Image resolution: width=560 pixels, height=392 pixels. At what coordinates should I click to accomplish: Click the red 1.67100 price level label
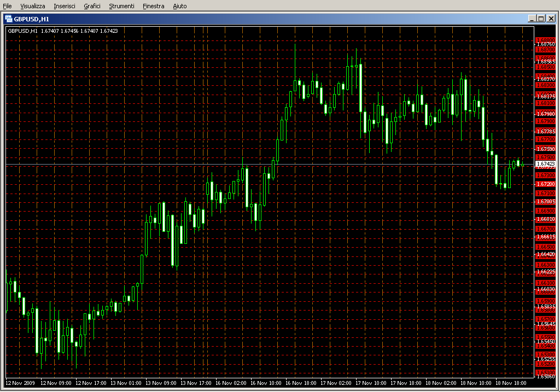coord(546,193)
